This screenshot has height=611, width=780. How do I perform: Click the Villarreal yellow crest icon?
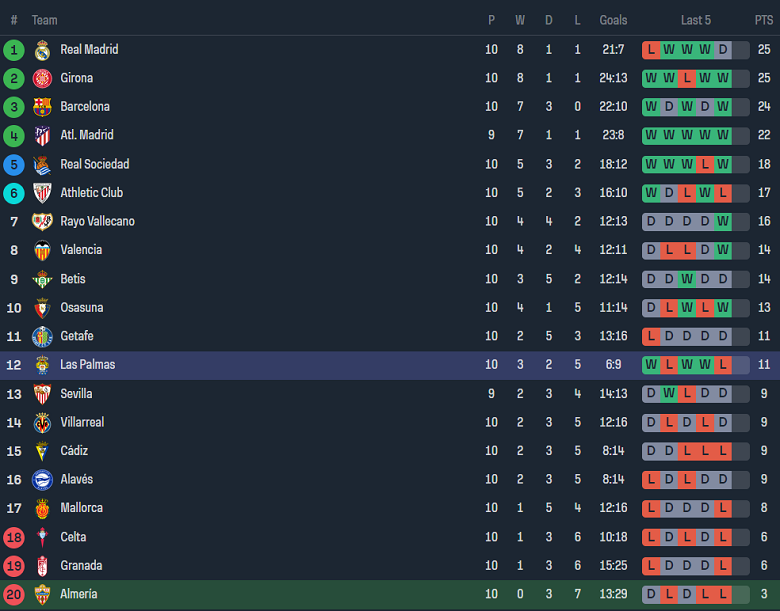42,422
